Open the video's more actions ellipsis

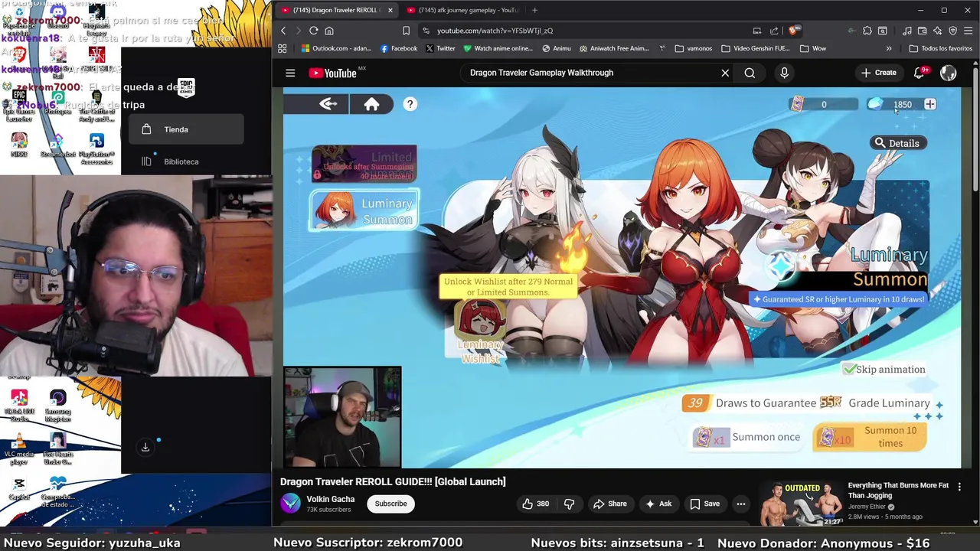tap(740, 504)
